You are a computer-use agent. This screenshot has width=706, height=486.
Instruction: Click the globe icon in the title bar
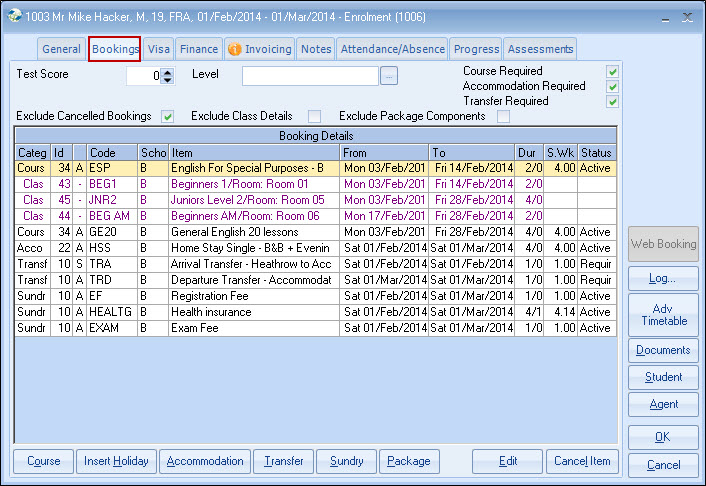click(15, 16)
